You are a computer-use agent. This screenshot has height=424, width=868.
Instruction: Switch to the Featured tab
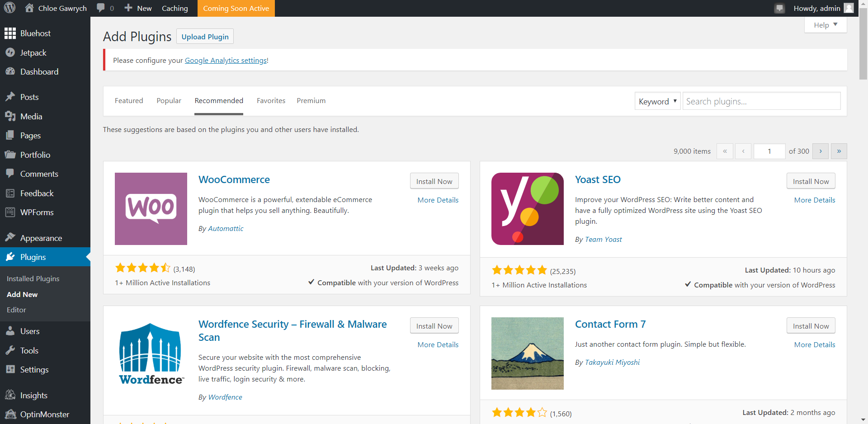pyautogui.click(x=129, y=101)
